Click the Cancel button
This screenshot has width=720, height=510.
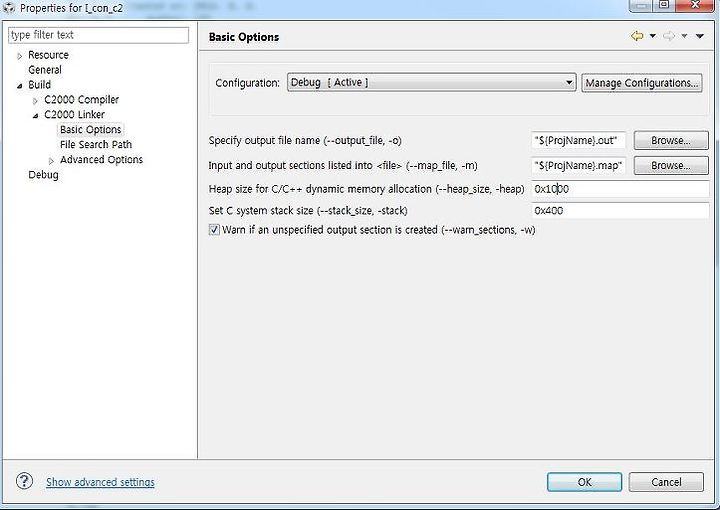click(666, 482)
